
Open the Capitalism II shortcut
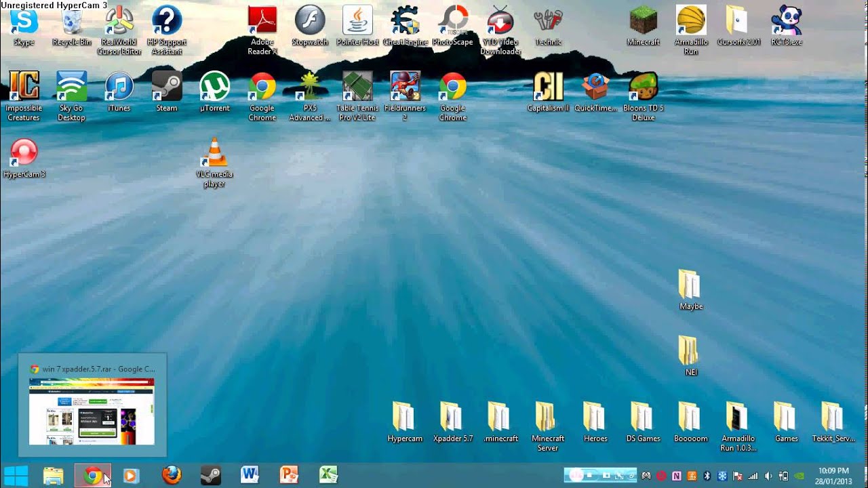coord(548,91)
